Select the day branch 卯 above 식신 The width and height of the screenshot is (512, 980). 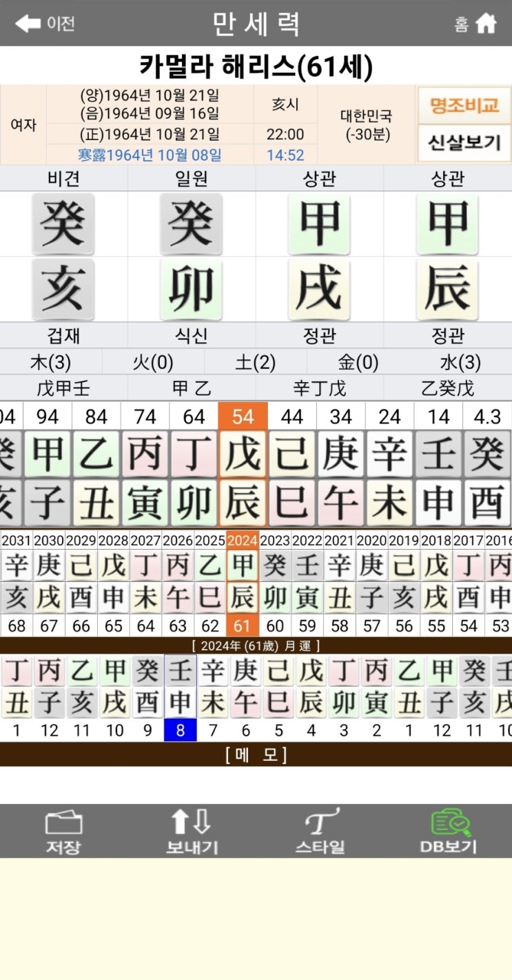[x=192, y=290]
